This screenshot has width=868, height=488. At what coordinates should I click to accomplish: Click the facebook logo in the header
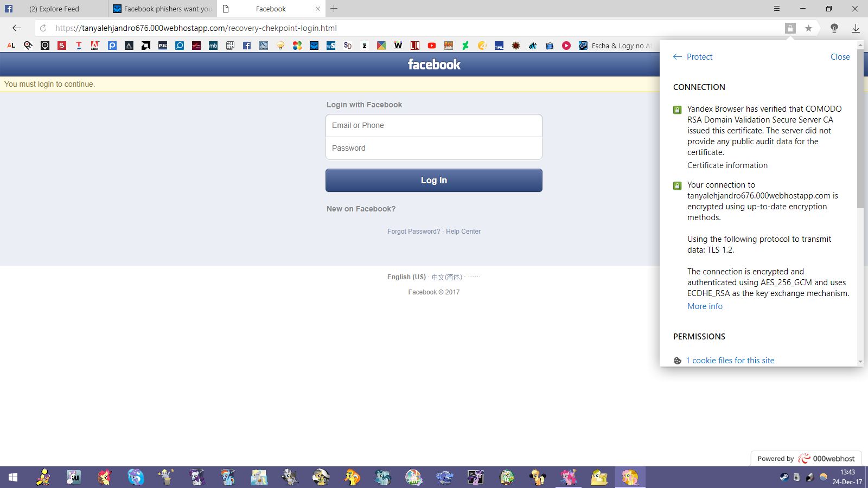[434, 65]
